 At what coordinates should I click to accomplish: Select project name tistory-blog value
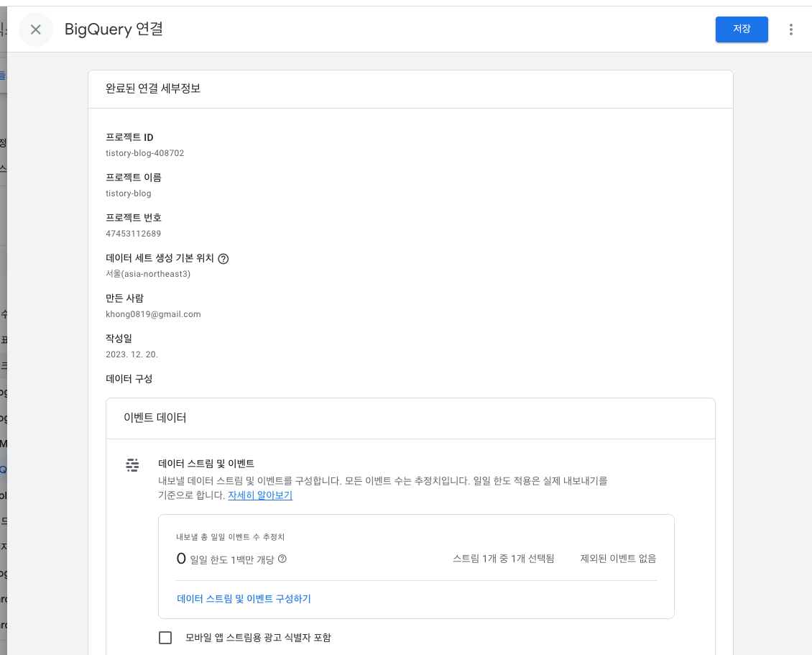[x=129, y=193]
